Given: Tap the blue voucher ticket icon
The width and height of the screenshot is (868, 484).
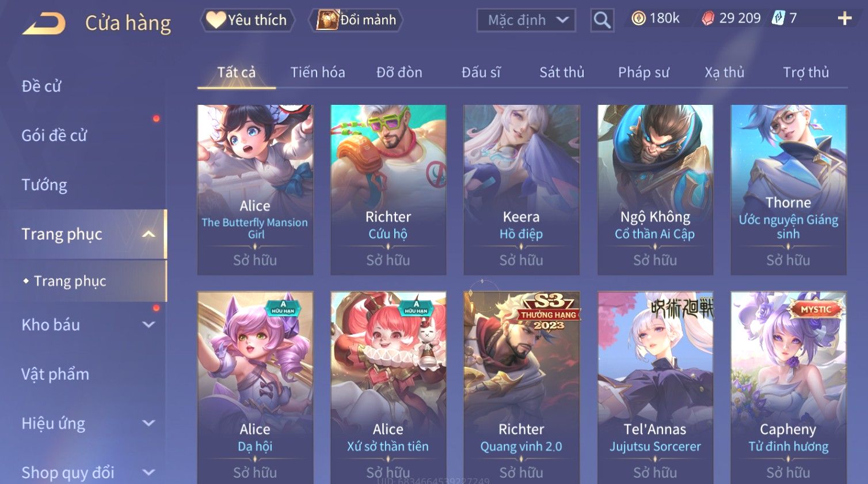Looking at the screenshot, I should [778, 18].
